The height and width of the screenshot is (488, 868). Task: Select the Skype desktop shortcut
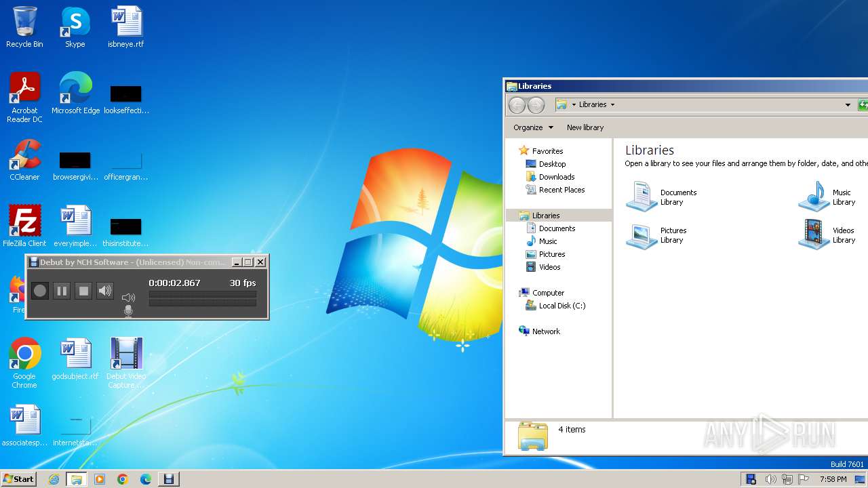75,27
